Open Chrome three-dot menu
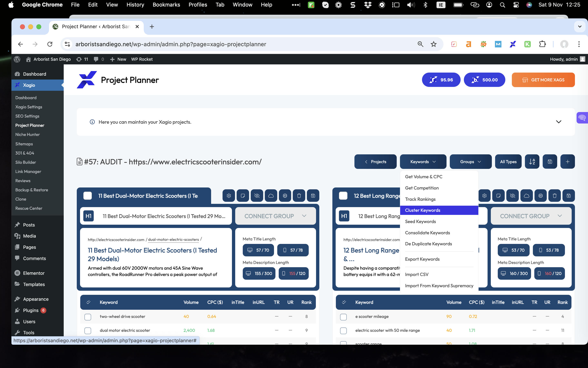The image size is (588, 368). [x=579, y=44]
